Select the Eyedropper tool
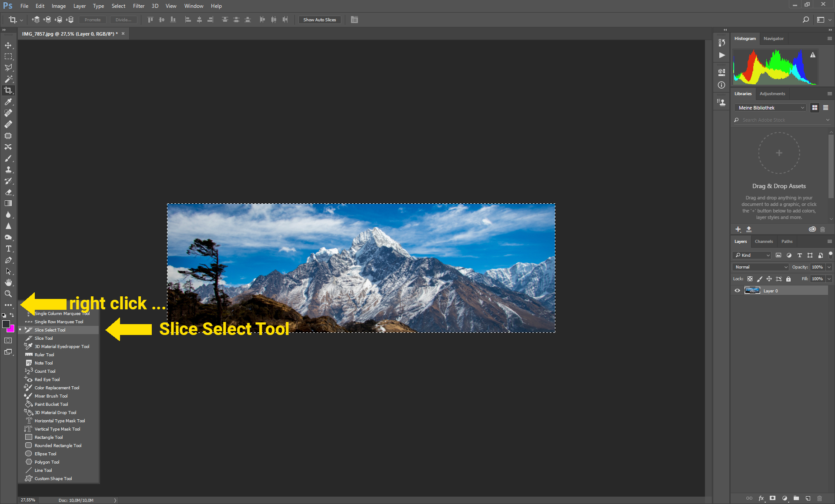This screenshot has height=504, width=835. click(x=8, y=102)
